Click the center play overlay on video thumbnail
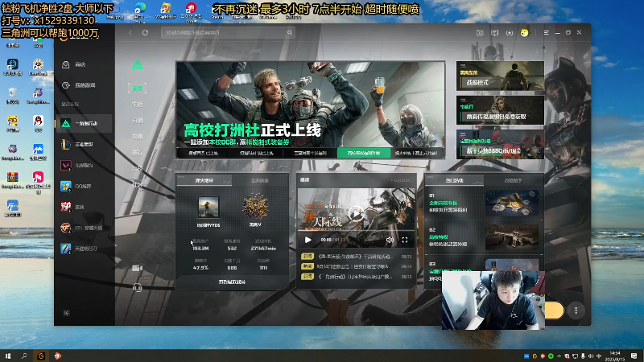Screen dimensions: 644x362 (356, 213)
